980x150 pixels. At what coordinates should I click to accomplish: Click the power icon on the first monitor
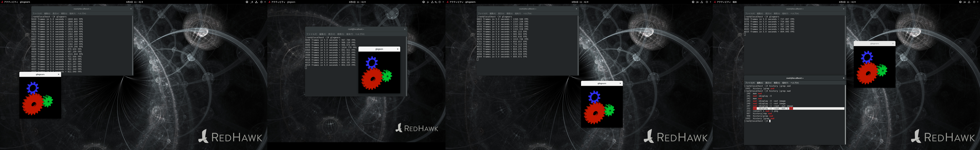[261, 2]
